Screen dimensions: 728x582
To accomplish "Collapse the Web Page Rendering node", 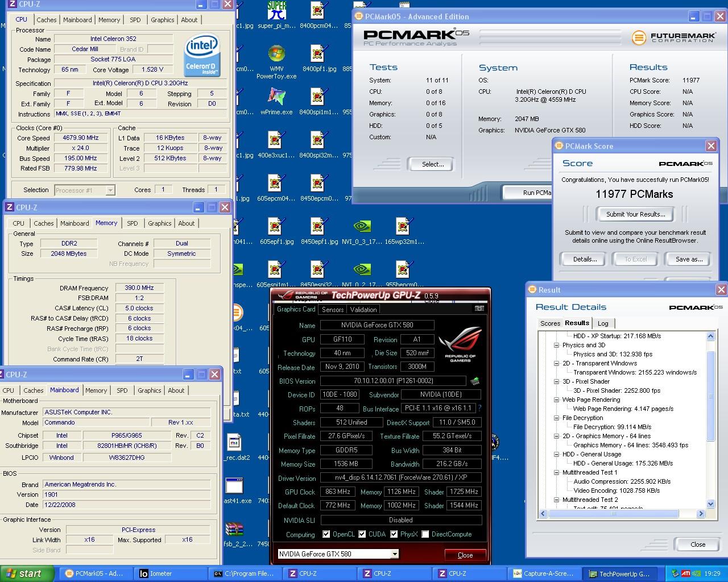I will coord(556,400).
